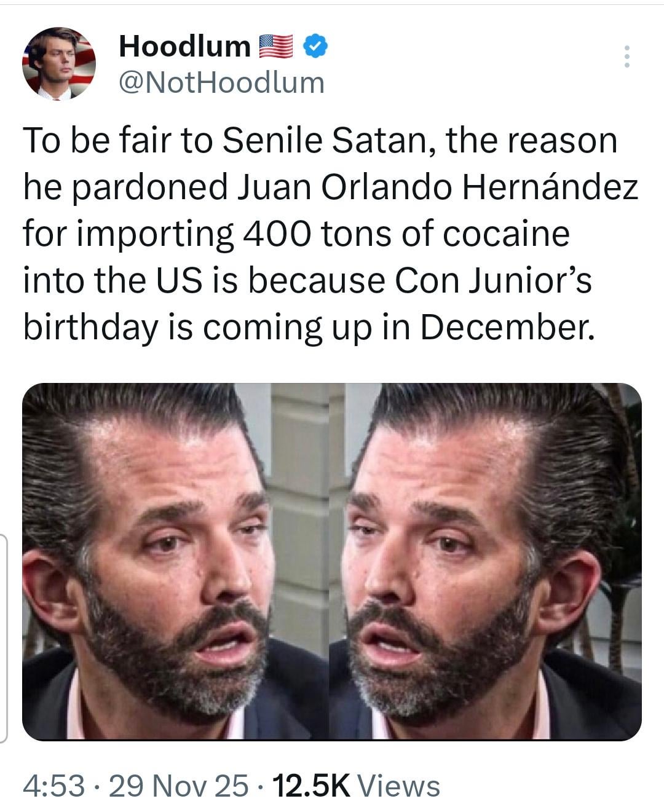The width and height of the screenshot is (664, 812).
Task: Click the word pardoned in the tweet
Action: (x=151, y=187)
